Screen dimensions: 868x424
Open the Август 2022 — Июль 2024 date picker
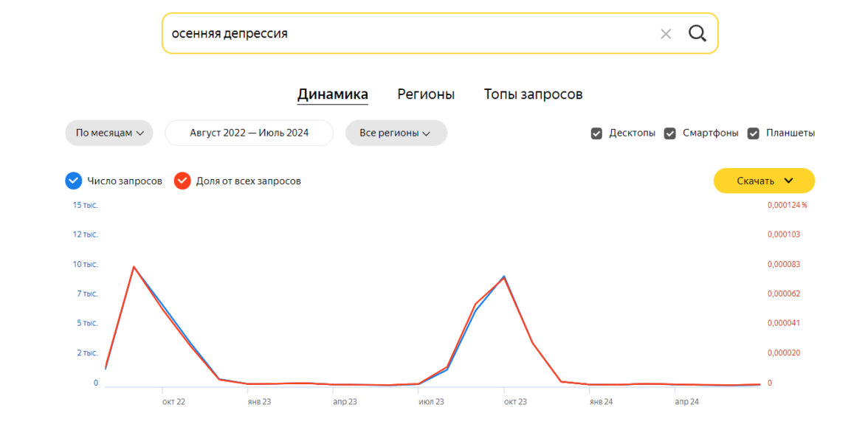pyautogui.click(x=249, y=133)
